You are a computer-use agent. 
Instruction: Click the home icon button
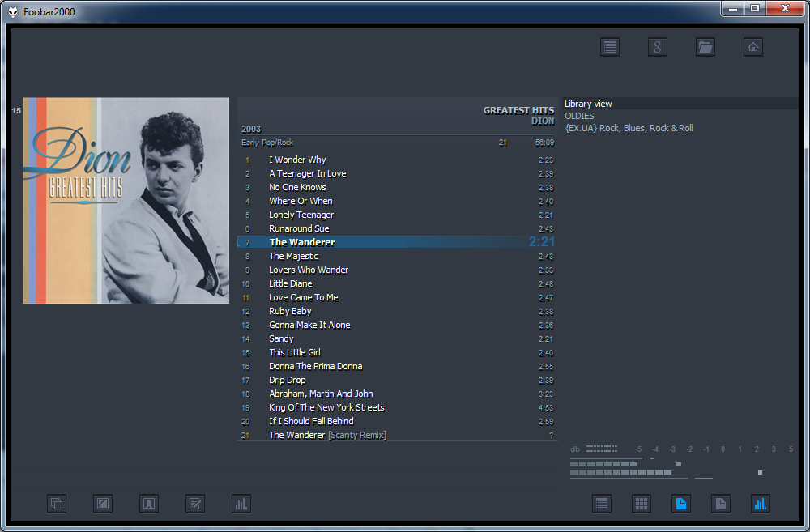click(753, 47)
